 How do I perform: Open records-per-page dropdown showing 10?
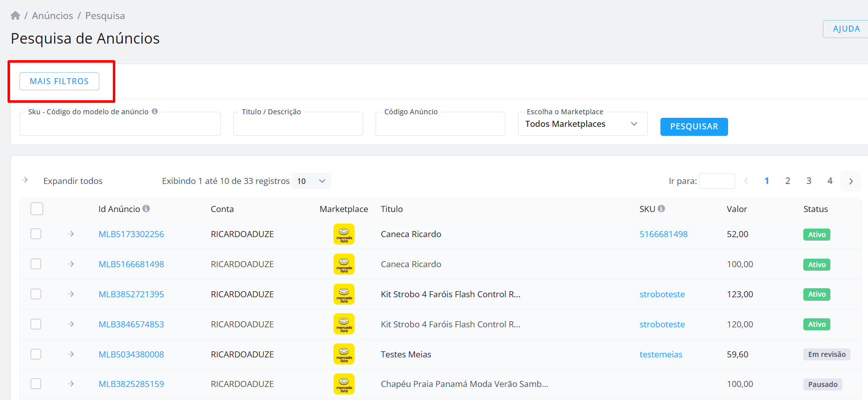(311, 181)
